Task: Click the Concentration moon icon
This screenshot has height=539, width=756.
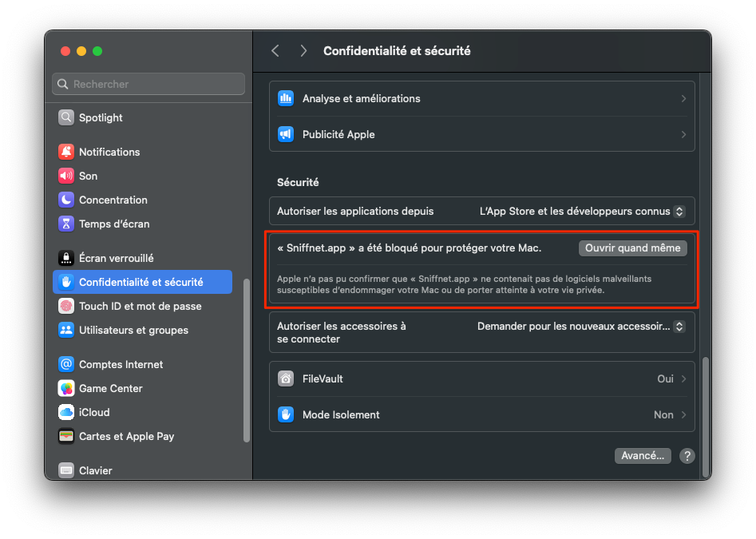Action: coord(66,200)
